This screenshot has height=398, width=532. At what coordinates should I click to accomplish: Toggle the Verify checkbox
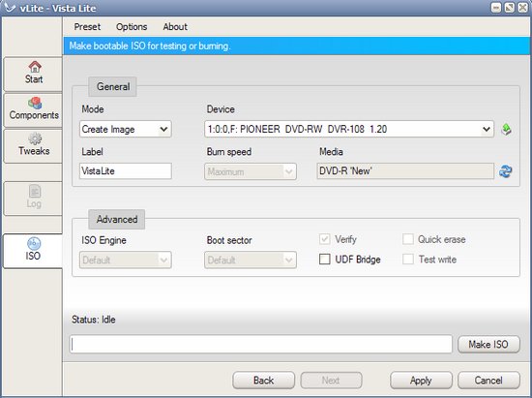[325, 239]
